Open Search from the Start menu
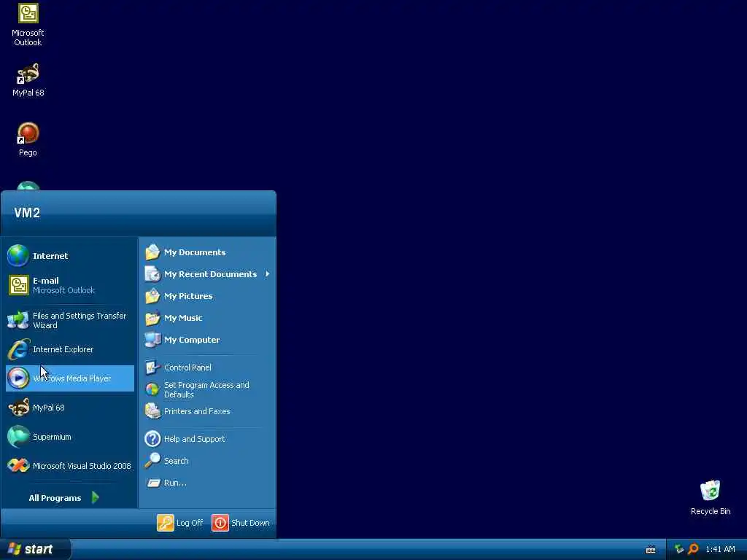Screen dimensions: 747x560 tap(208, 461)
